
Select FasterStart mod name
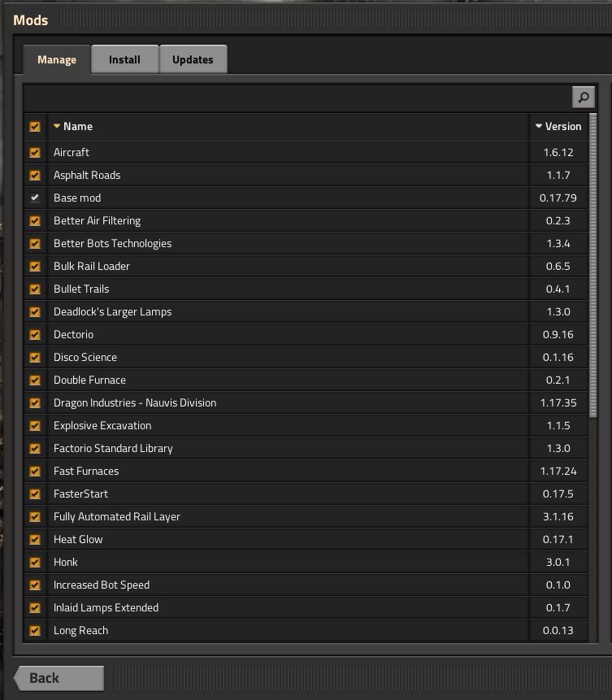point(80,493)
